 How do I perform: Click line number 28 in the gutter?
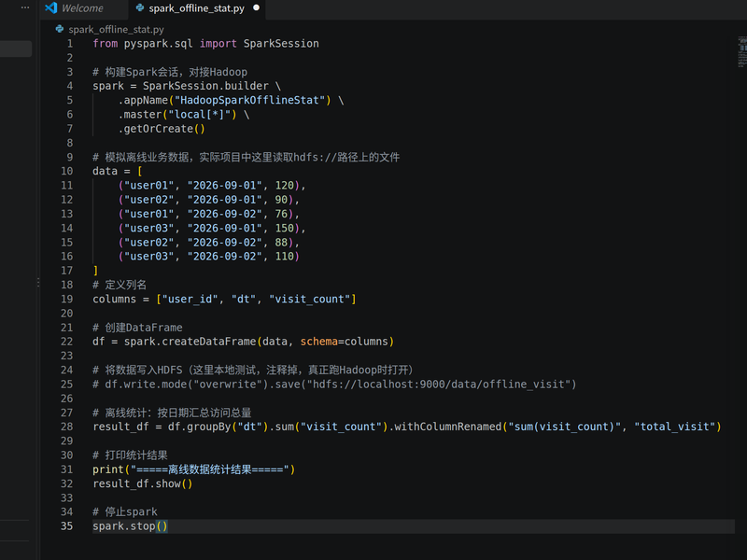coord(66,427)
